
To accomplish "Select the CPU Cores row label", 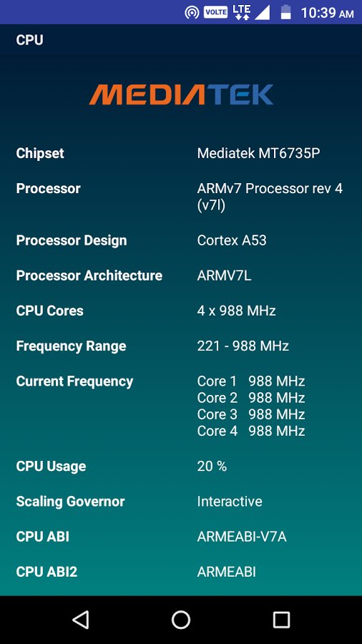I will (x=49, y=311).
